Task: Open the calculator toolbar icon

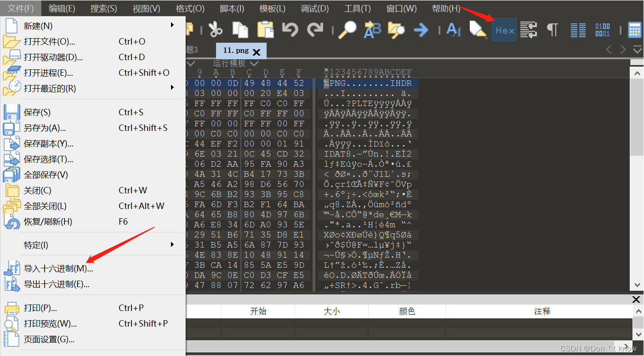Action: [635, 30]
